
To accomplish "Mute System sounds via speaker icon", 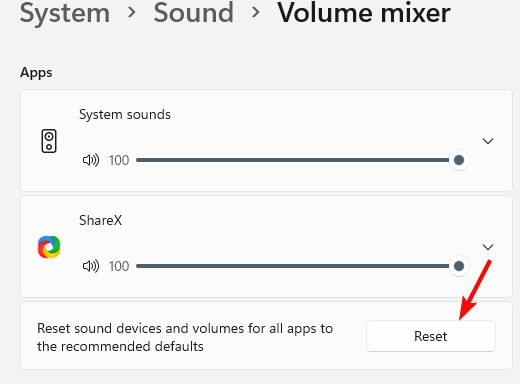I will [91, 160].
